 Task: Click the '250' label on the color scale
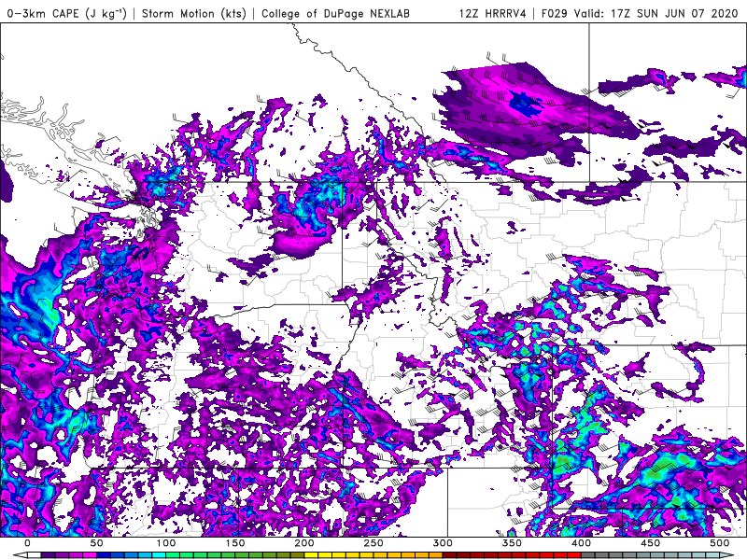coord(373,543)
